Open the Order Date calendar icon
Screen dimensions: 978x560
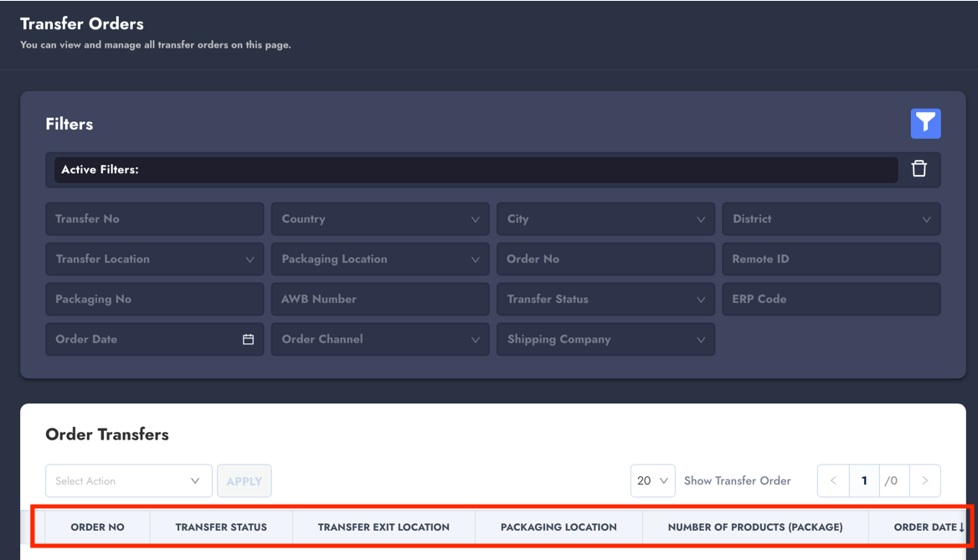(x=248, y=339)
